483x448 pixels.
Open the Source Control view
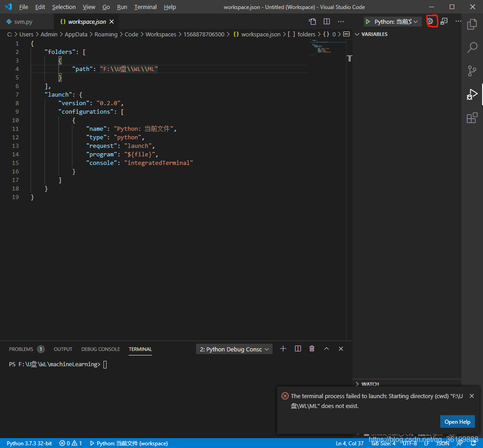tap(472, 71)
